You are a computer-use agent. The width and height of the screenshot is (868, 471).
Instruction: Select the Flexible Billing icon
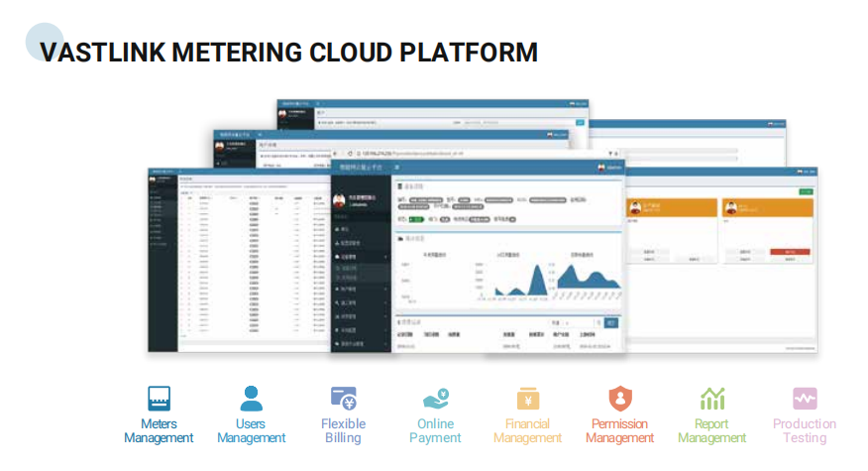point(343,399)
